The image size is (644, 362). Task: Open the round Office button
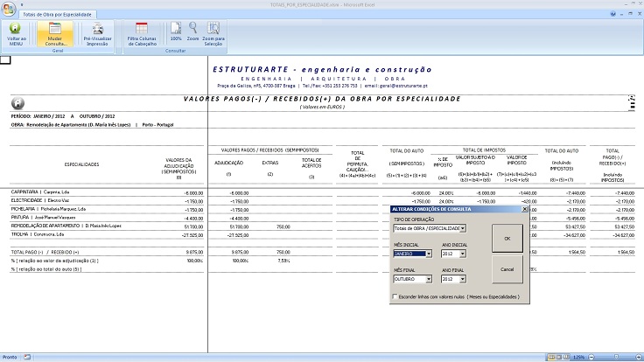[x=10, y=9]
